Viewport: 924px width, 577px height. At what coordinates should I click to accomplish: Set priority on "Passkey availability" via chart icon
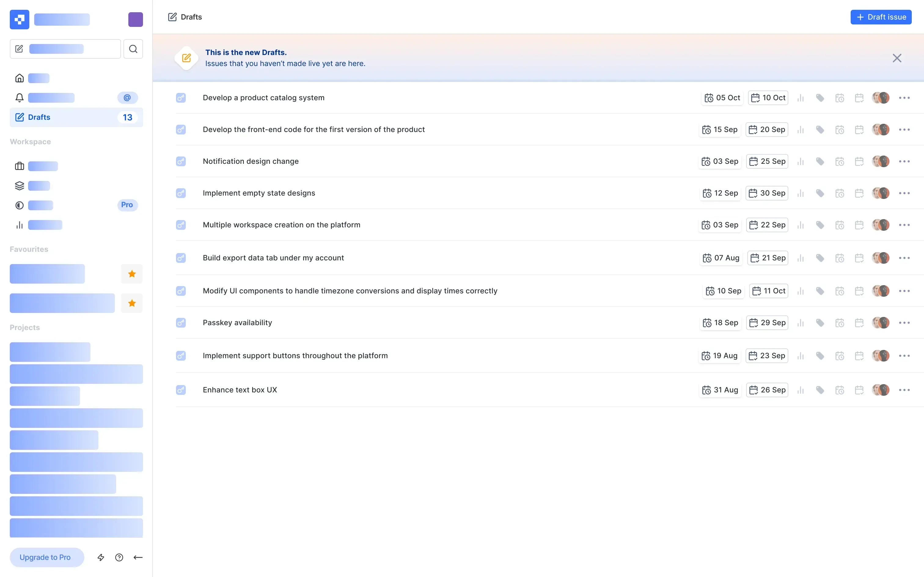(800, 322)
